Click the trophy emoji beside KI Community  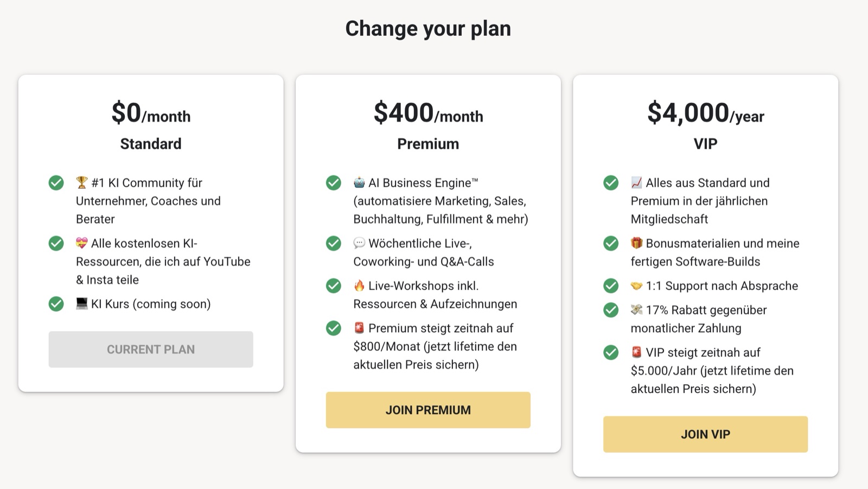pyautogui.click(x=82, y=182)
